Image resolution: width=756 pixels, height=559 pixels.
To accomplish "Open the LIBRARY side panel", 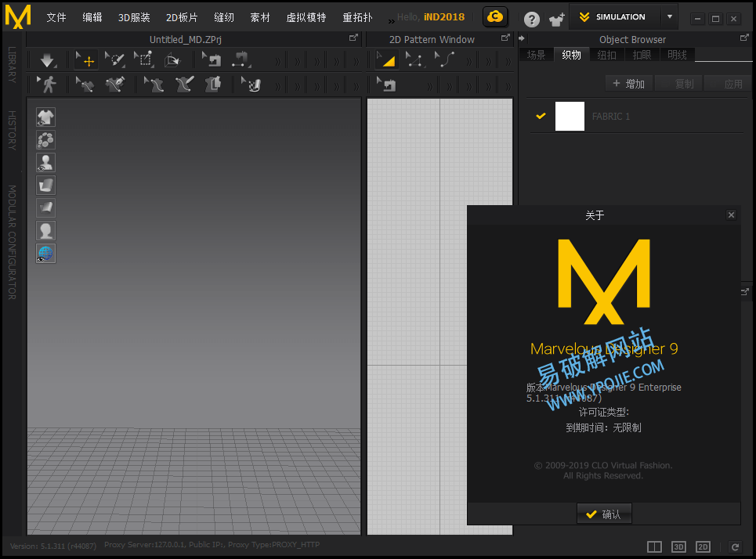I will [12, 64].
